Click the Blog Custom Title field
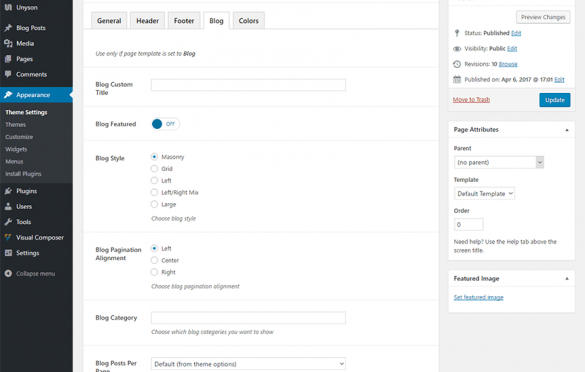This screenshot has height=372, width=585. [248, 85]
